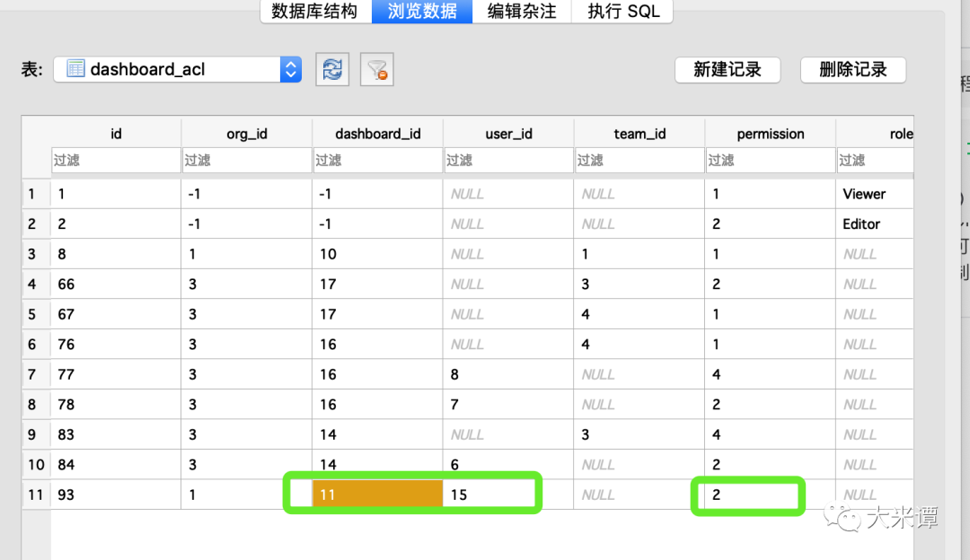The height and width of the screenshot is (560, 970).
Task: Sort by the team_id column header
Action: [x=639, y=134]
